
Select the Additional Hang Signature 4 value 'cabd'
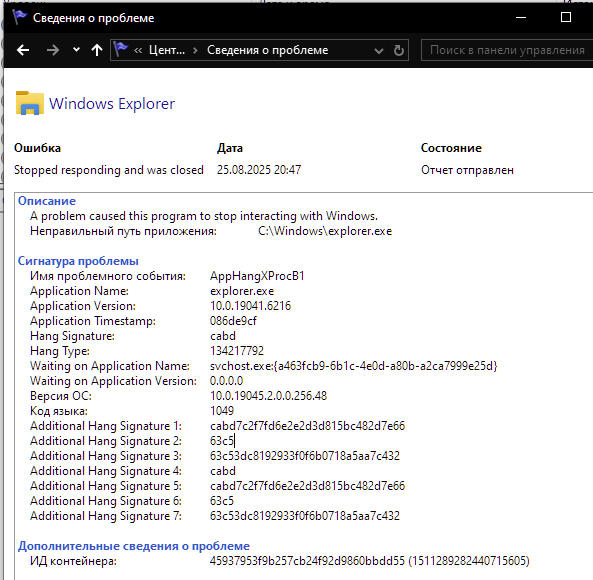pyautogui.click(x=223, y=471)
